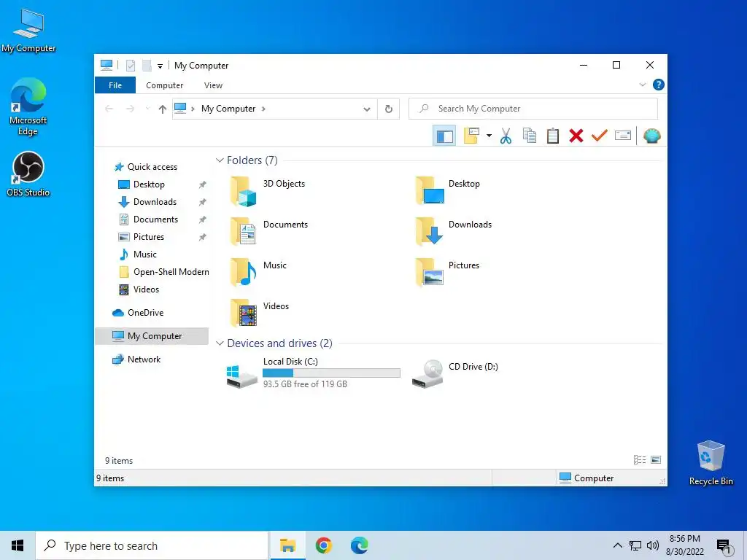The image size is (747, 560).
Task: Click the Up one level arrow
Action: pyautogui.click(x=163, y=109)
